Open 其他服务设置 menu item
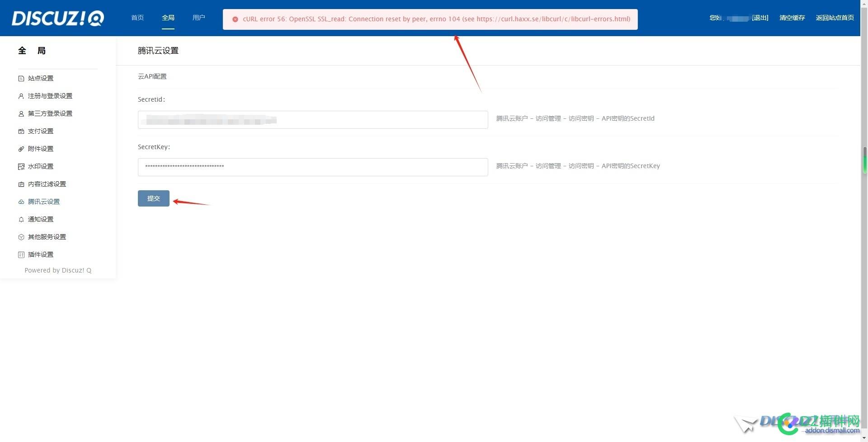Viewport: 868px width, 442px height. [47, 237]
